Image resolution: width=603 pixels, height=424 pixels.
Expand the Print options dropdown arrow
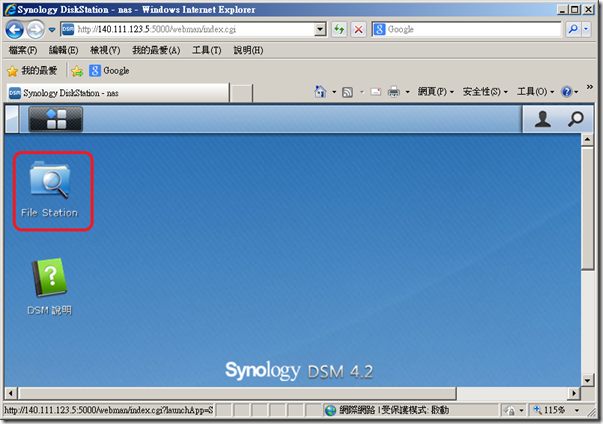[x=408, y=92]
